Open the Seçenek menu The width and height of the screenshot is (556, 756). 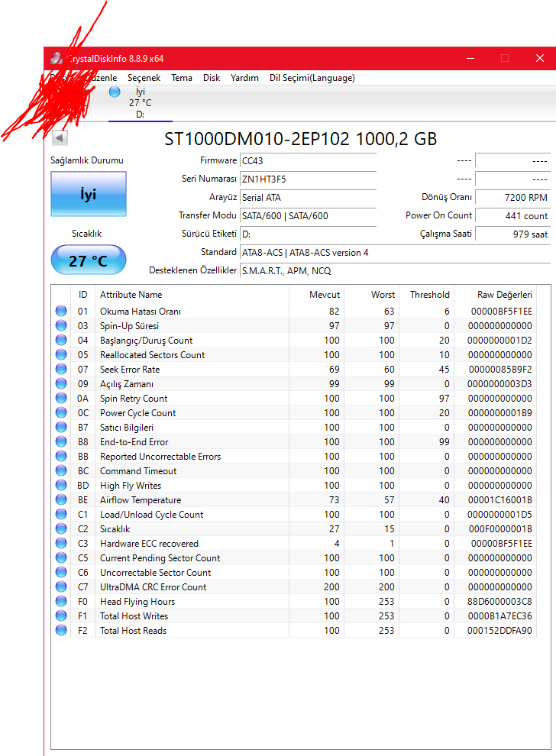[x=144, y=78]
